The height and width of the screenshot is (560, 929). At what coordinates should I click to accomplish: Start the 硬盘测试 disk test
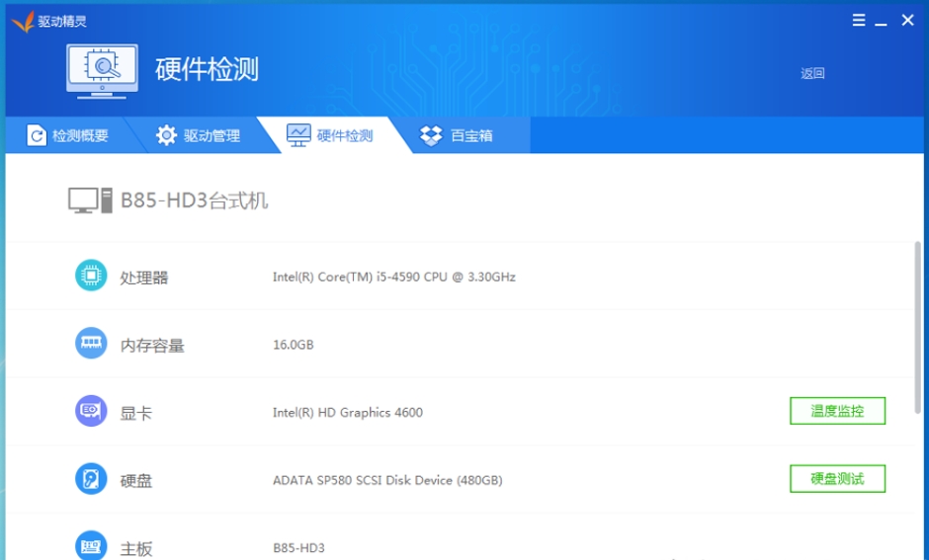[837, 479]
